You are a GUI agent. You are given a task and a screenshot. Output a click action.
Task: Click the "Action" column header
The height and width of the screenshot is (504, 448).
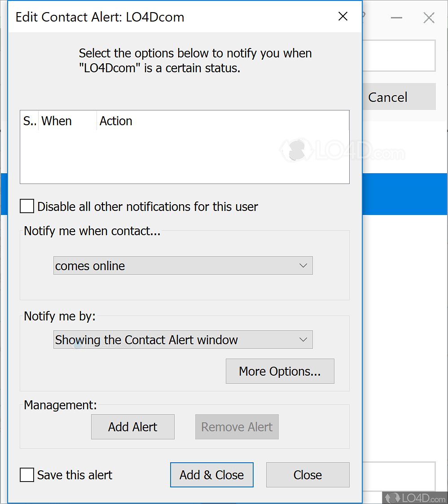[x=116, y=121]
